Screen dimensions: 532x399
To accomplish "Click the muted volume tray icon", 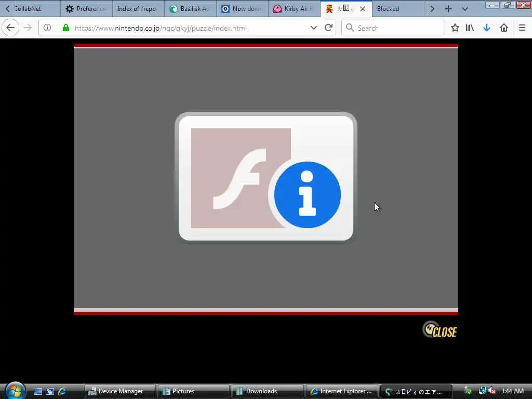I will (x=493, y=391).
